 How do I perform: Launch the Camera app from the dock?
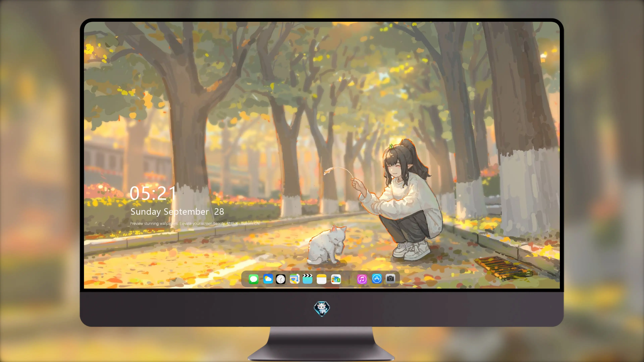[x=390, y=279]
